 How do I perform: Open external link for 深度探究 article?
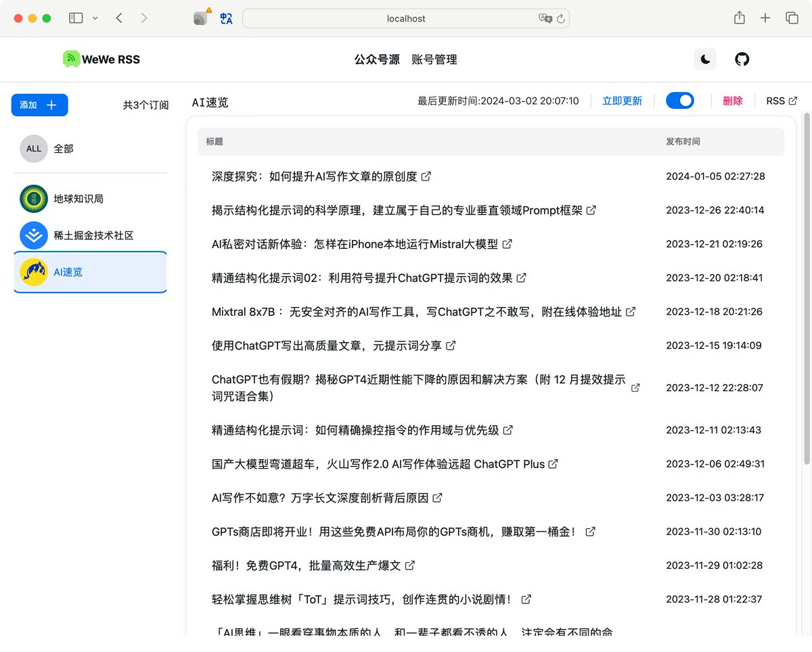click(426, 177)
